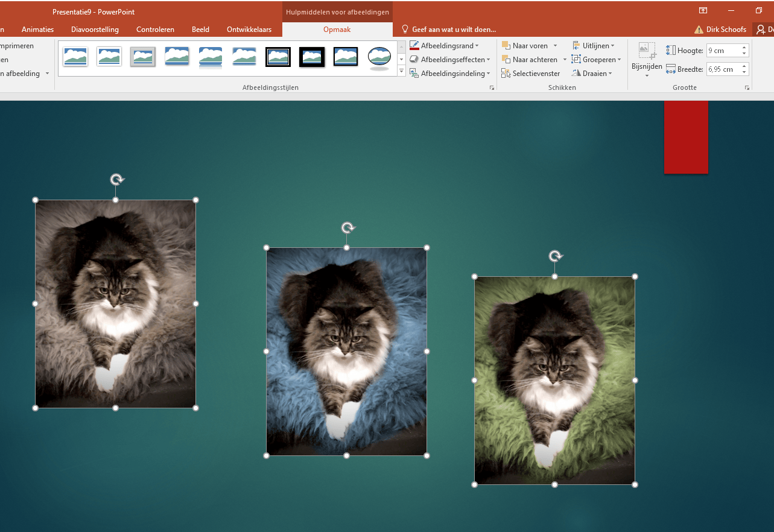
Task: Apply the second picture style in the gallery
Action: click(x=109, y=57)
